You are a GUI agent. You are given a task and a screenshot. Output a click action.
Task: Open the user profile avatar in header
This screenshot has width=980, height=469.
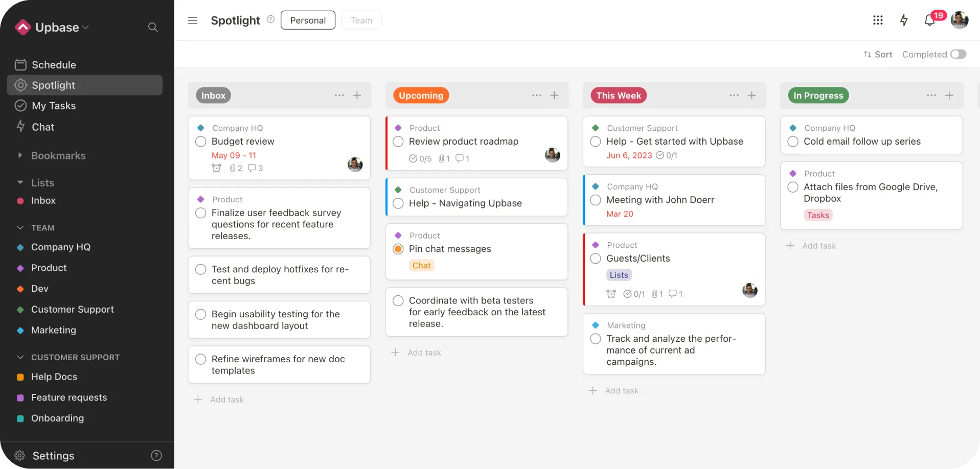[959, 20]
